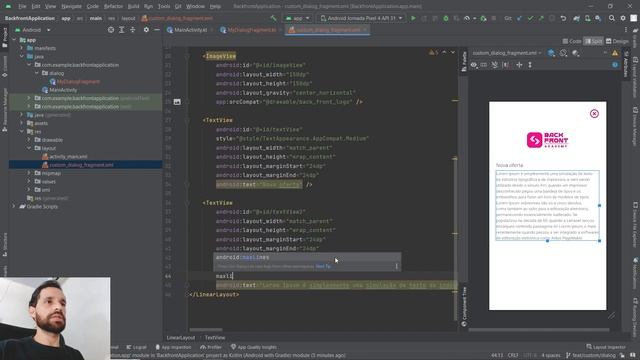Open IDE settings gear in main toolbar

click(x=623, y=18)
